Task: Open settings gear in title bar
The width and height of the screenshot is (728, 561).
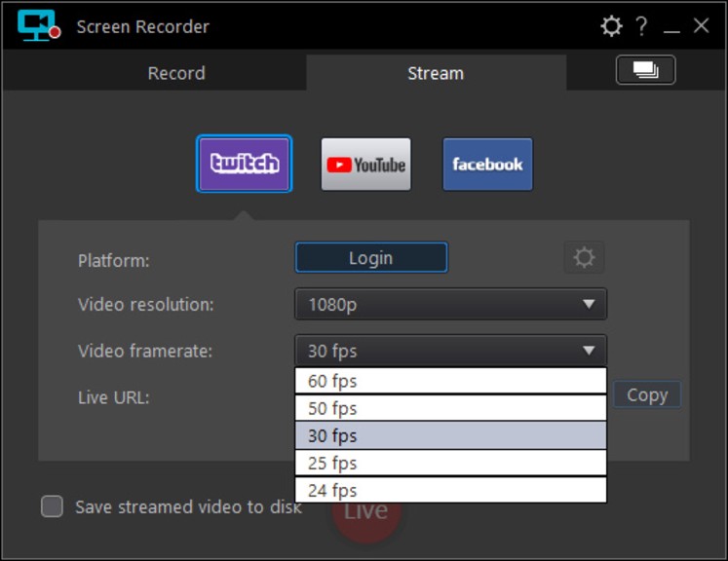Action: click(x=610, y=26)
